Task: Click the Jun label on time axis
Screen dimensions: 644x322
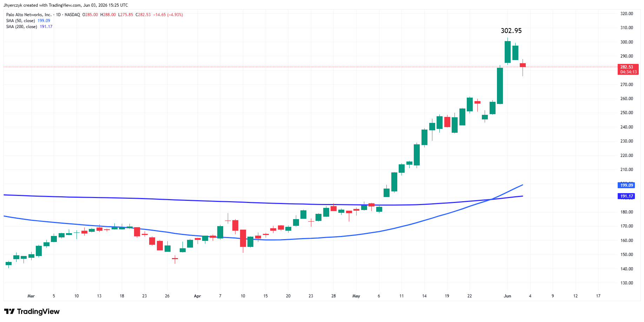Action: 507,296
